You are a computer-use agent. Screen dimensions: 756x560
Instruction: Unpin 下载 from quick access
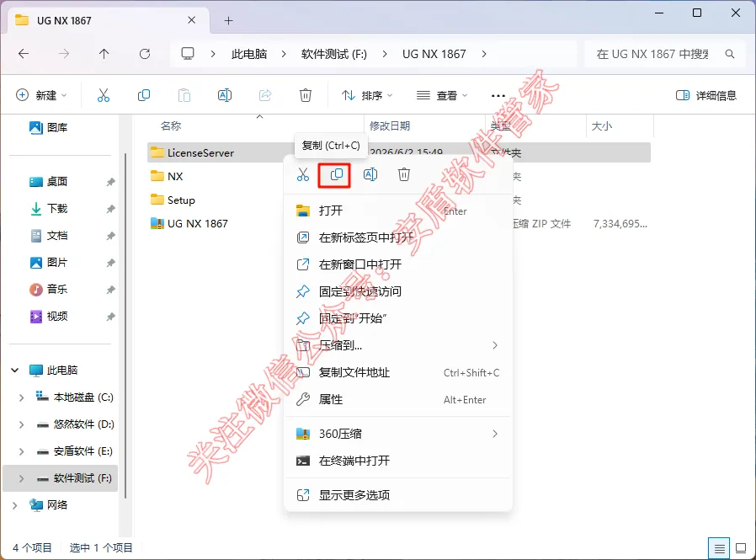click(111, 209)
